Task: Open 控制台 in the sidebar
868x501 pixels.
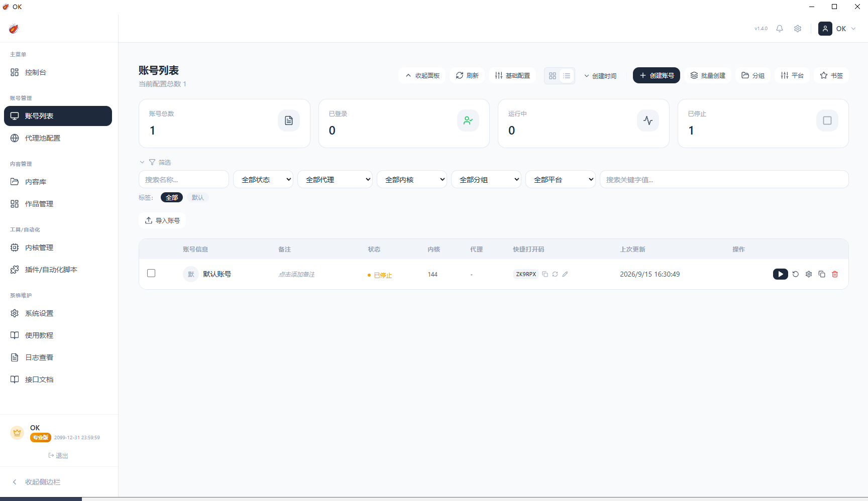Action: pyautogui.click(x=58, y=72)
